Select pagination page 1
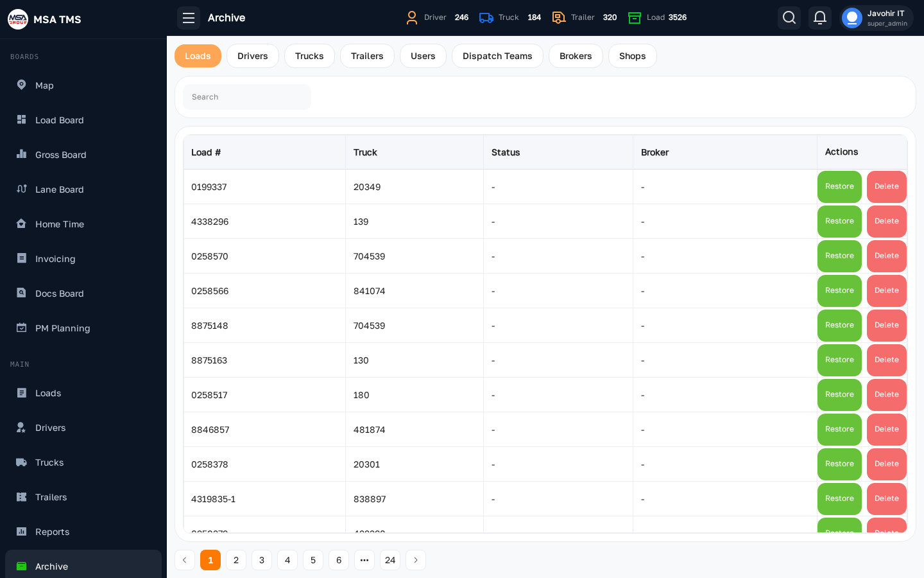Screen dimensions: 924x578 tap(210, 560)
